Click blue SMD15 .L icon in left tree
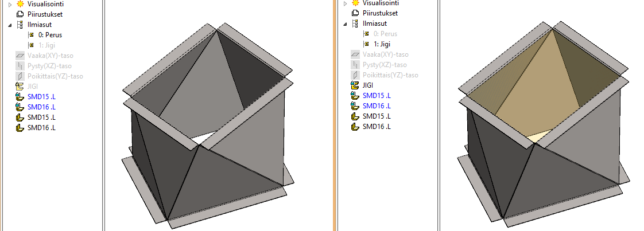This screenshot has height=231, width=644. (20, 96)
